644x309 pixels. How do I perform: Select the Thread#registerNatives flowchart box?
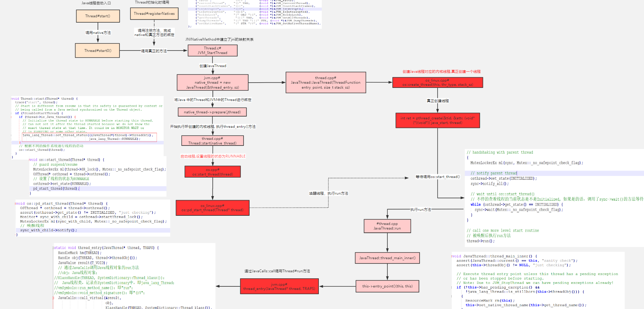154,13
